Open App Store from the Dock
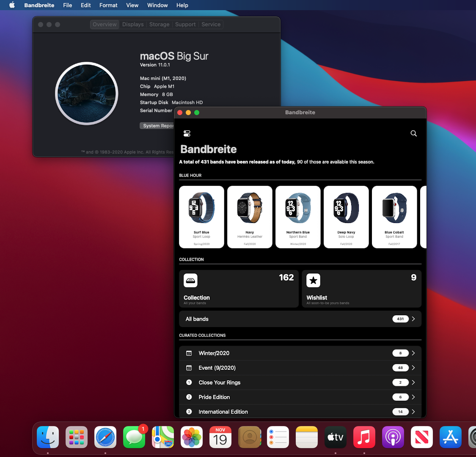Viewport: 476px width, 457px height. 451,437
